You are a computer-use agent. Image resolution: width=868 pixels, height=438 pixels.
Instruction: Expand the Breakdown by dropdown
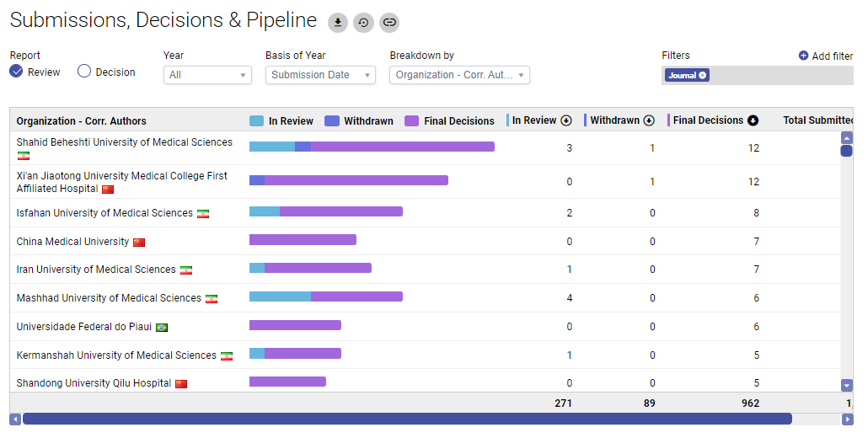pos(459,75)
